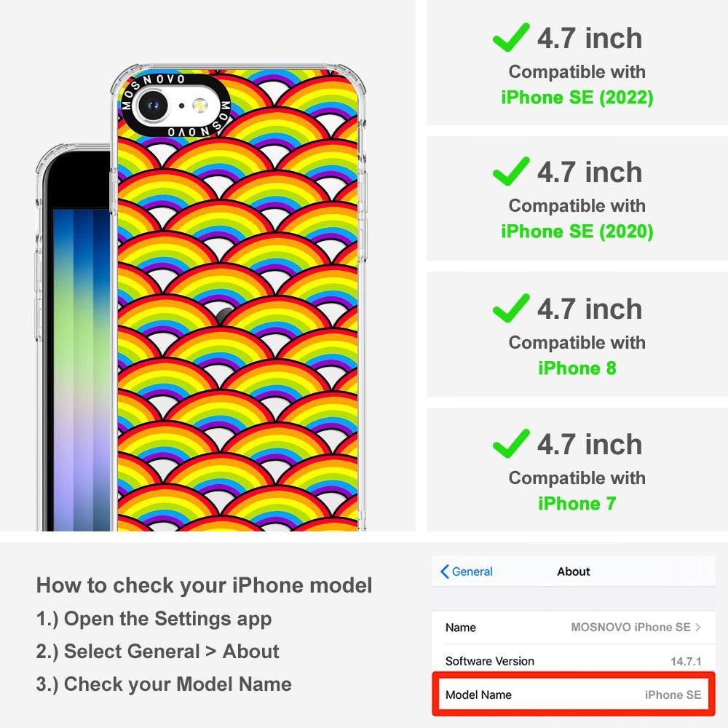728x728 pixels.
Task: Click the About title in the header
Action: pyautogui.click(x=574, y=571)
